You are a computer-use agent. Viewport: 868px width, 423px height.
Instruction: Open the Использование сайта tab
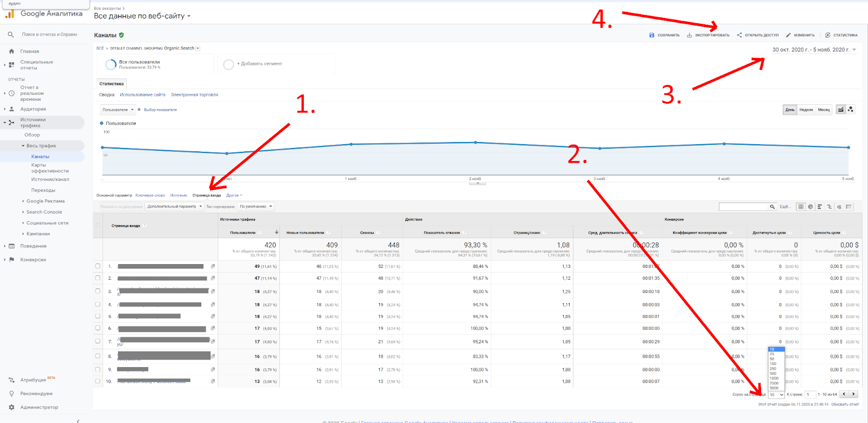tap(143, 95)
